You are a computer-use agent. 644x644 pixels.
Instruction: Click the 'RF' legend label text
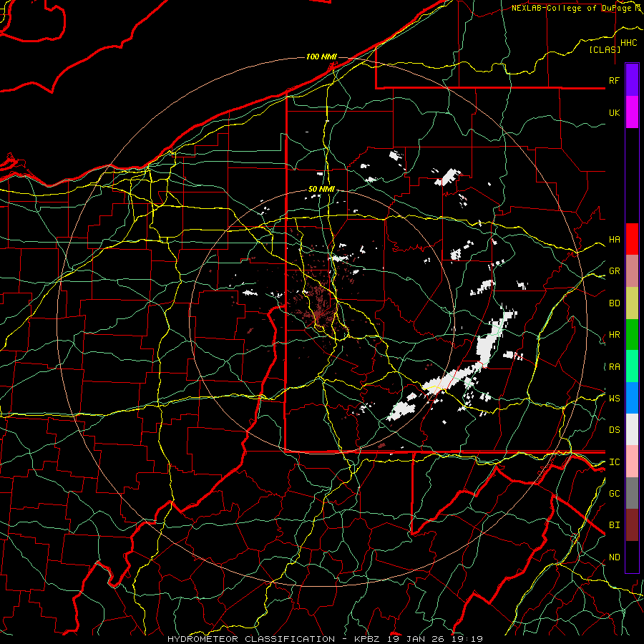point(614,80)
